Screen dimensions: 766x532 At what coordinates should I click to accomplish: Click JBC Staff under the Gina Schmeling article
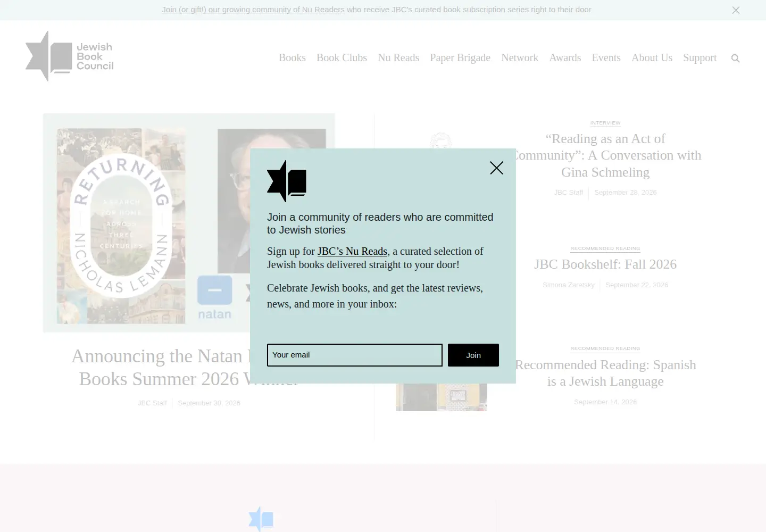[x=569, y=193]
